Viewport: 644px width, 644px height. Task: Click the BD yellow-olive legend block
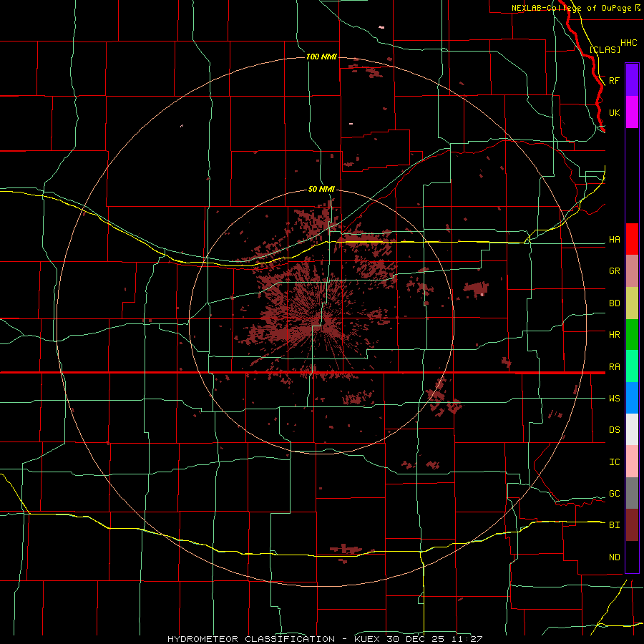click(x=632, y=303)
